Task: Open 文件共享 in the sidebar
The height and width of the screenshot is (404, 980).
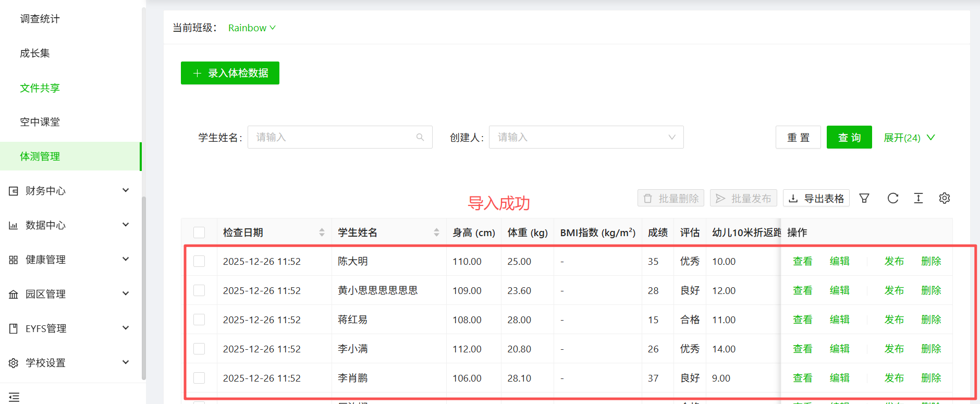Action: [x=40, y=88]
